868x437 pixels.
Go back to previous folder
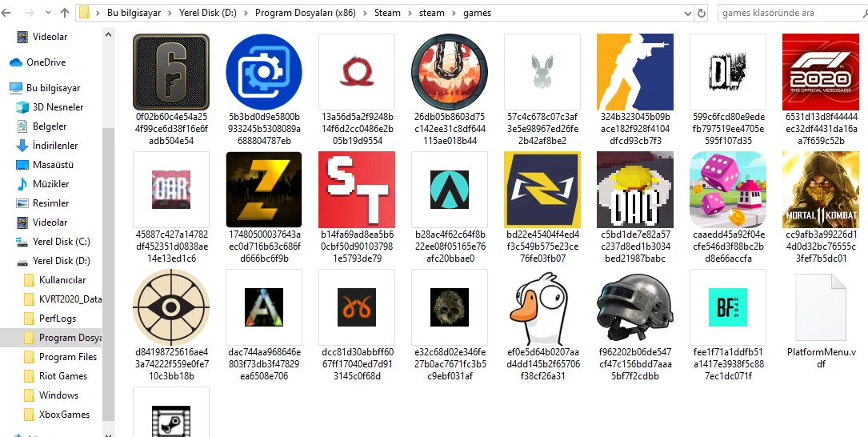6,13
